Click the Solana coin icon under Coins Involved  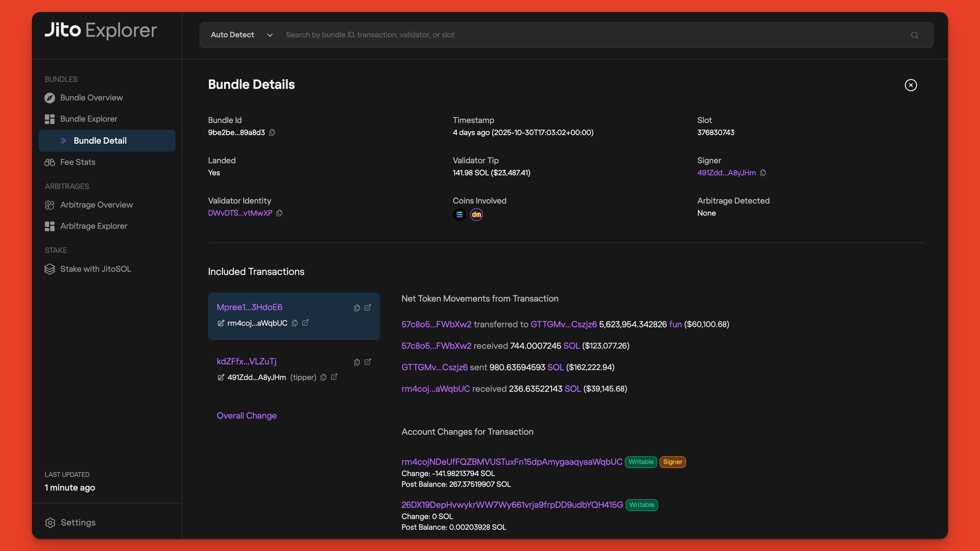(459, 215)
